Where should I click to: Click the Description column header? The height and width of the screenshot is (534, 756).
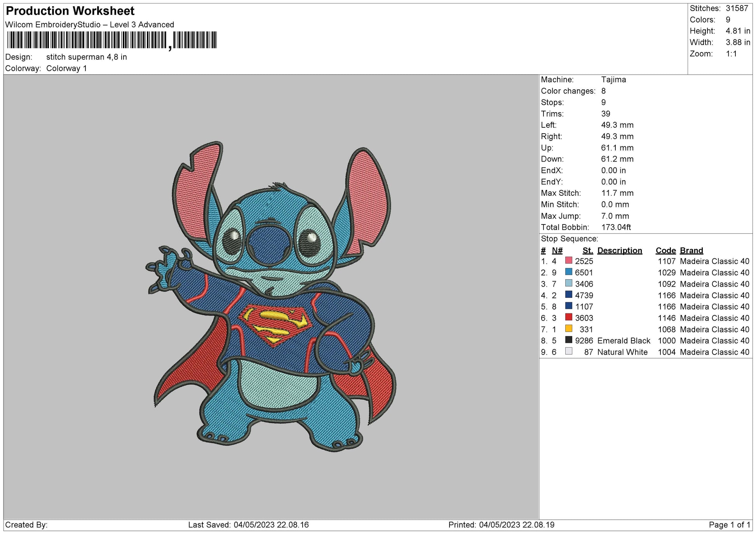pos(620,250)
